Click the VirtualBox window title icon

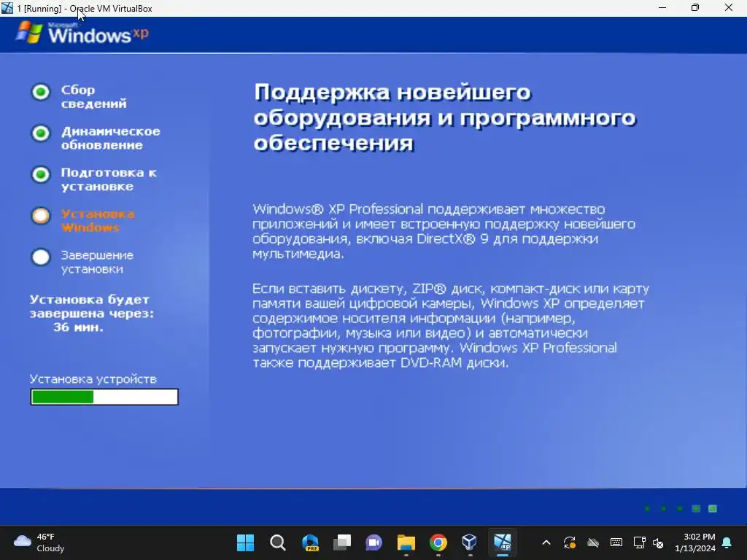[x=7, y=8]
